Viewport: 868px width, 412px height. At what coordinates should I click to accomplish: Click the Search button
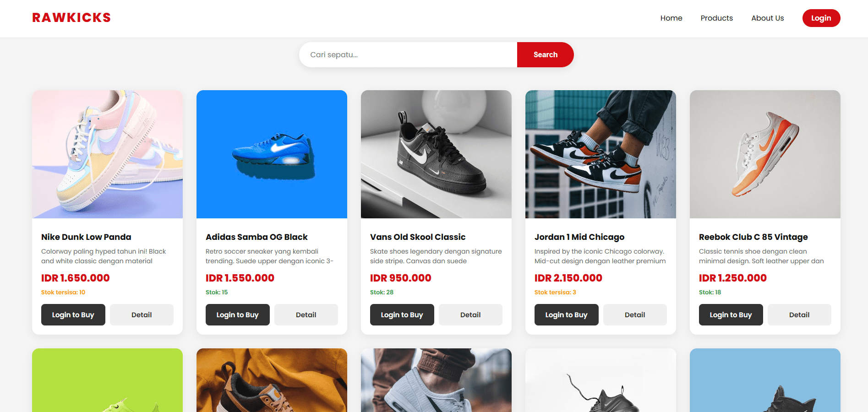545,55
